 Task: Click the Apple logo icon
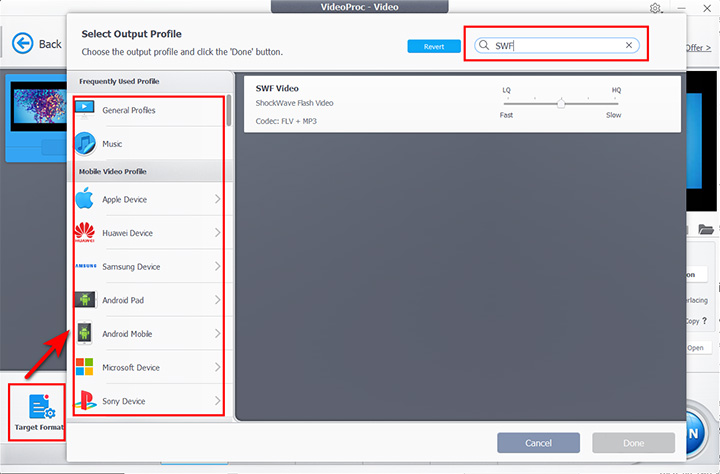click(x=84, y=198)
